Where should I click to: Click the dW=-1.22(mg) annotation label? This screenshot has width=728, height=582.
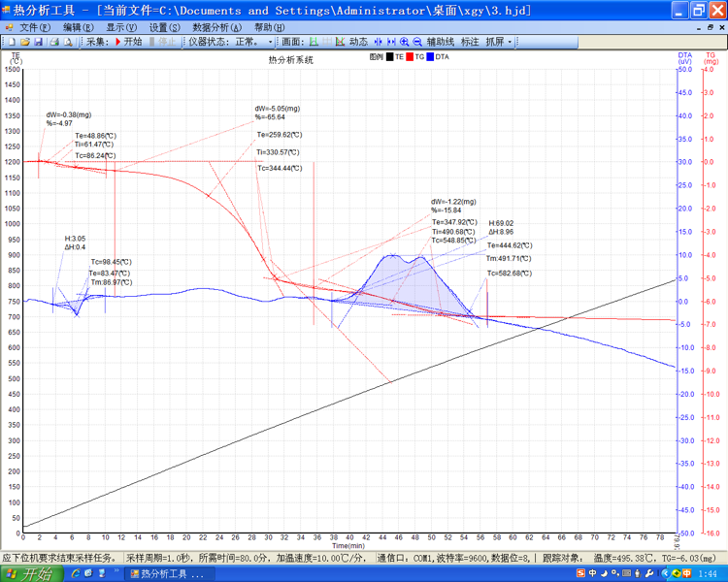(x=453, y=202)
